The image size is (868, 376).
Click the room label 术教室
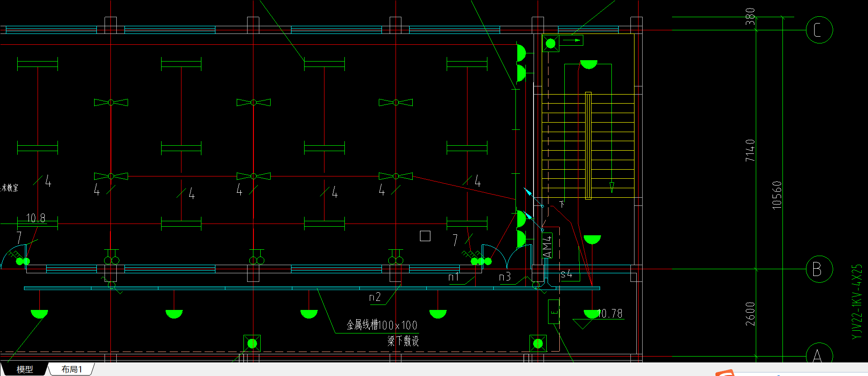[10, 188]
